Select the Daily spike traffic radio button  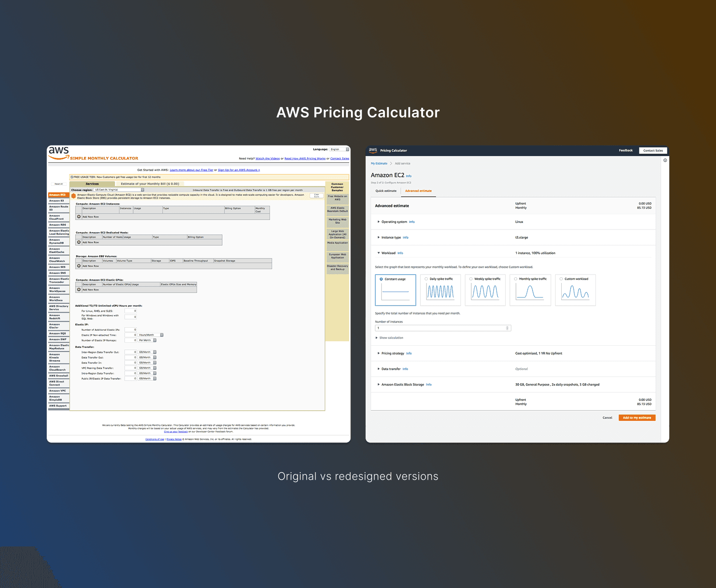[x=426, y=279]
